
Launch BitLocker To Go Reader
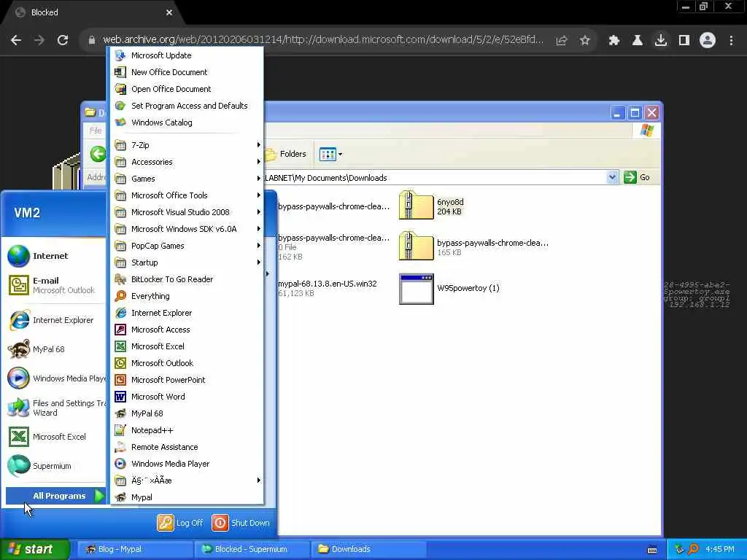point(187,279)
